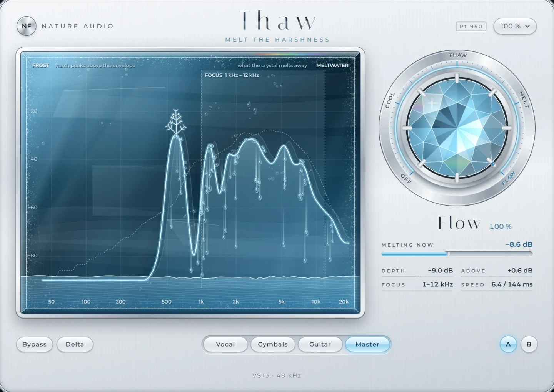The height and width of the screenshot is (392, 554).
Task: Click the Melting Now gain meter bar
Action: (457, 254)
